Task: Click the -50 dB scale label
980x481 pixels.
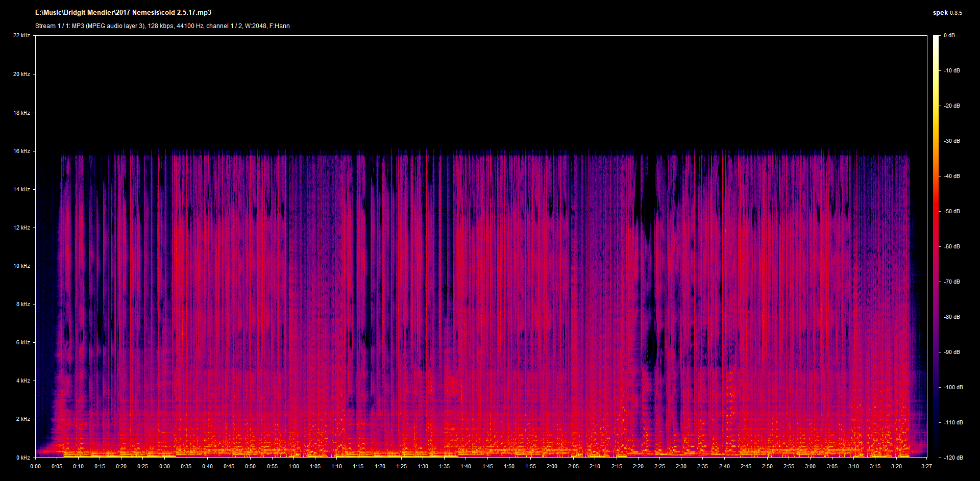Action: [x=951, y=211]
